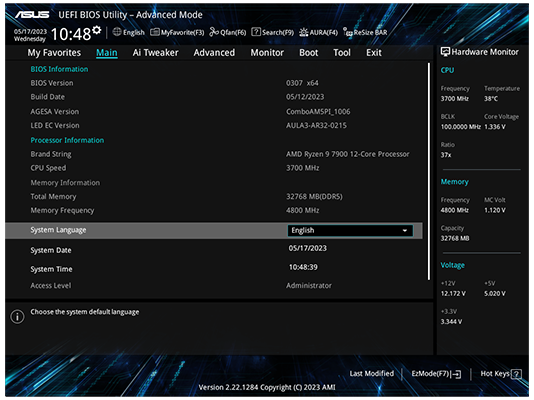Select the System Language row label
The width and height of the screenshot is (534, 400).
[x=58, y=230]
